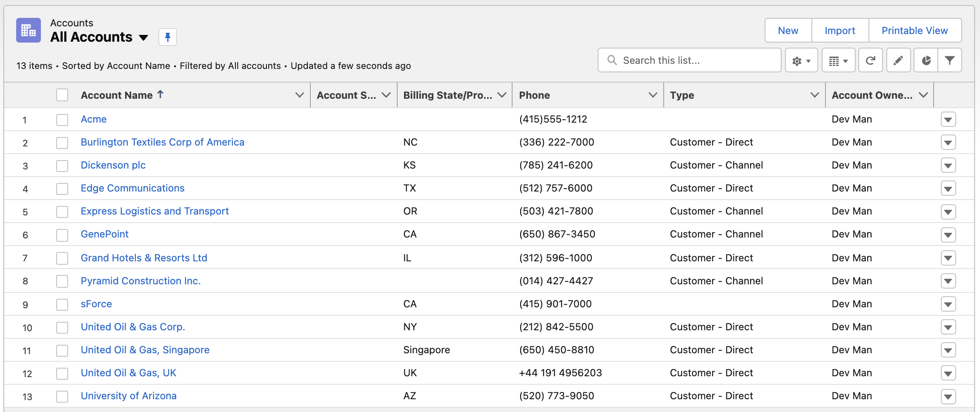Open the display-as table menu
The image size is (980, 412).
[838, 60]
